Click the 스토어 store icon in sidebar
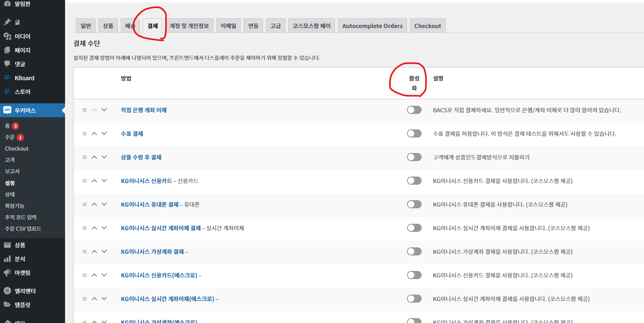644x323 pixels. click(x=7, y=92)
